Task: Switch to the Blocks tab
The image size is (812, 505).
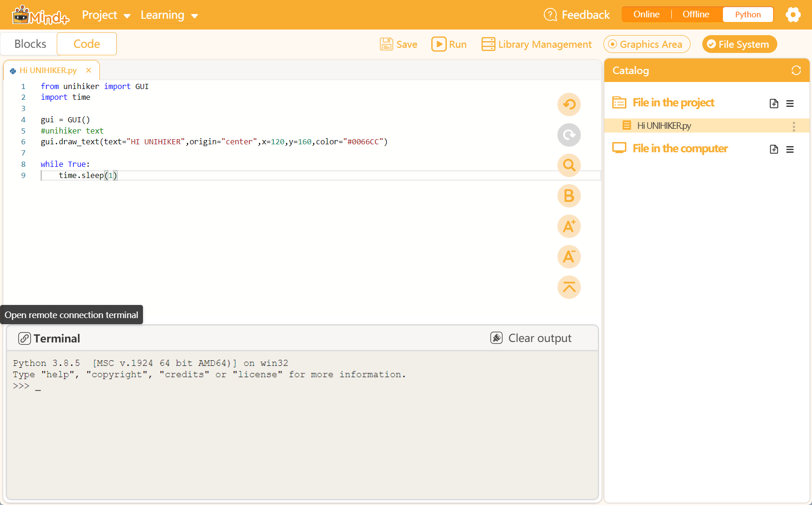Action: 30,44
